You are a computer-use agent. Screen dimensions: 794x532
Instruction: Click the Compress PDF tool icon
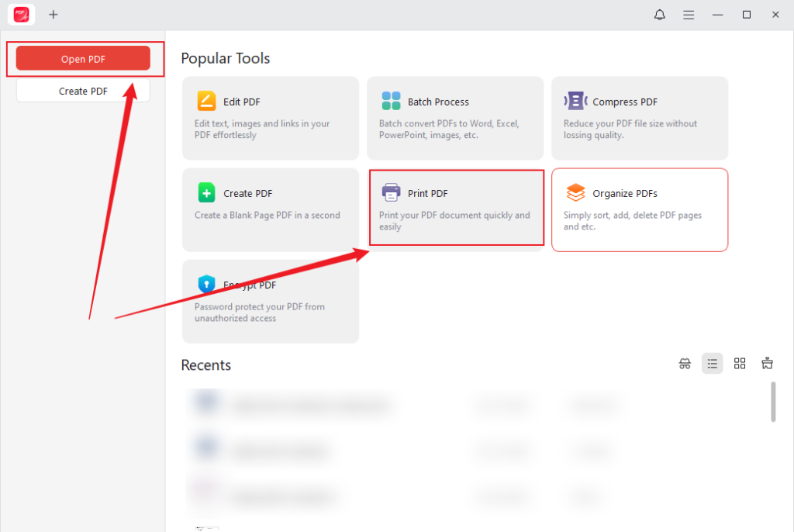575,102
